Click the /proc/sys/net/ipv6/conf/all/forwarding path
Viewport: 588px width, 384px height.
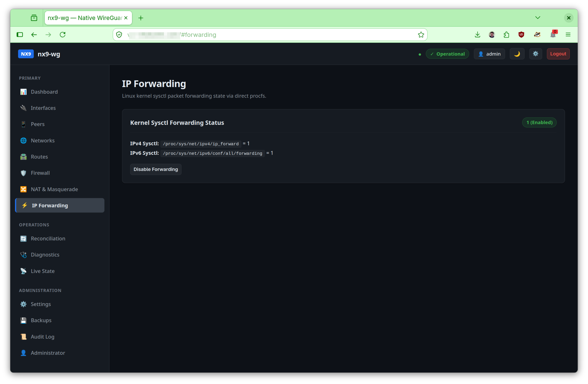tap(213, 153)
